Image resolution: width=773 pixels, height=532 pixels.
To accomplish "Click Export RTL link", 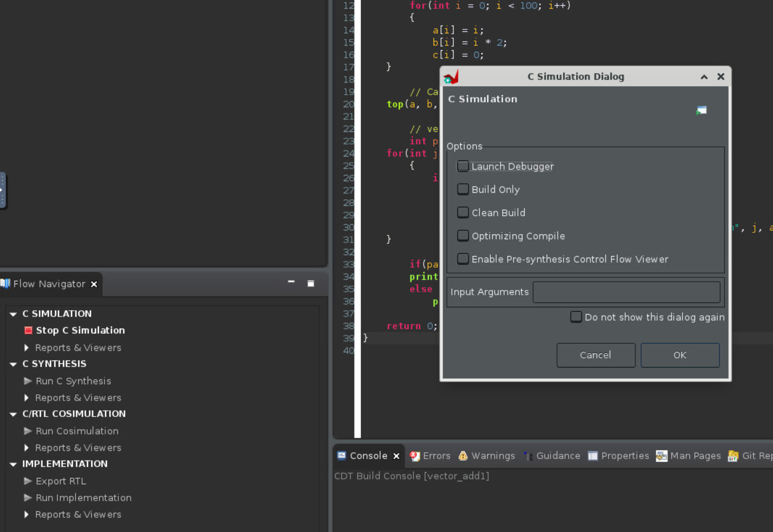I will 61,481.
